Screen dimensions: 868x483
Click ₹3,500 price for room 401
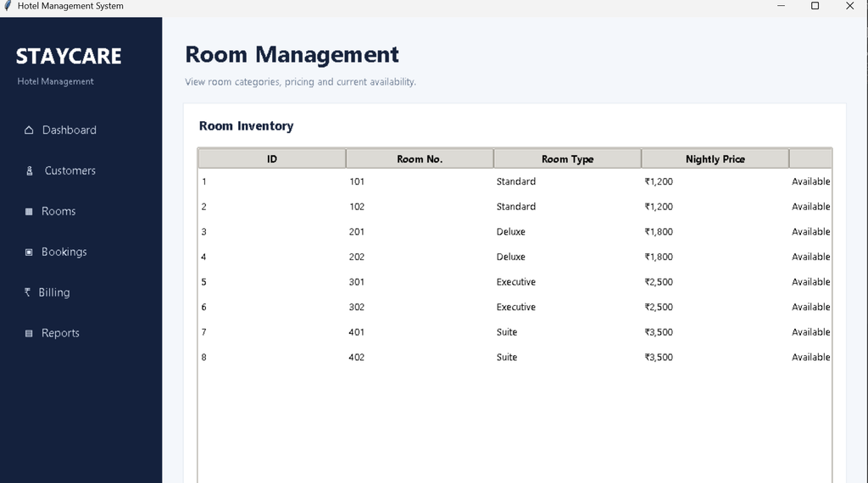tap(659, 332)
